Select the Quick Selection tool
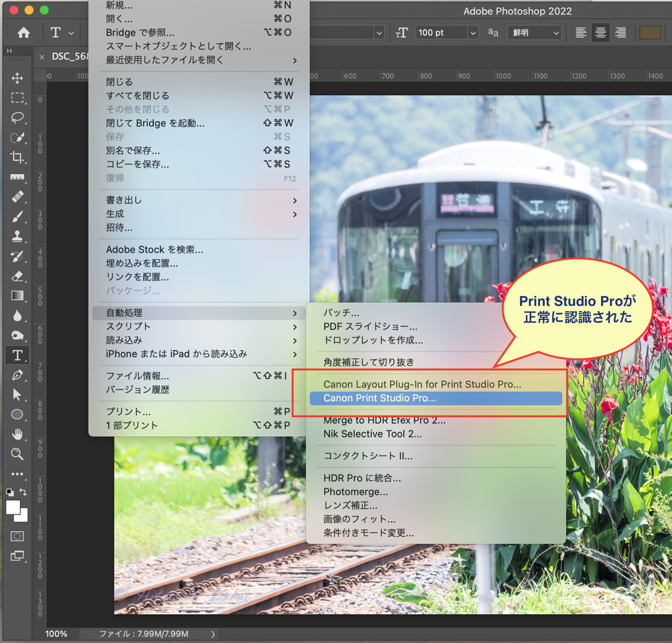 pyautogui.click(x=17, y=137)
